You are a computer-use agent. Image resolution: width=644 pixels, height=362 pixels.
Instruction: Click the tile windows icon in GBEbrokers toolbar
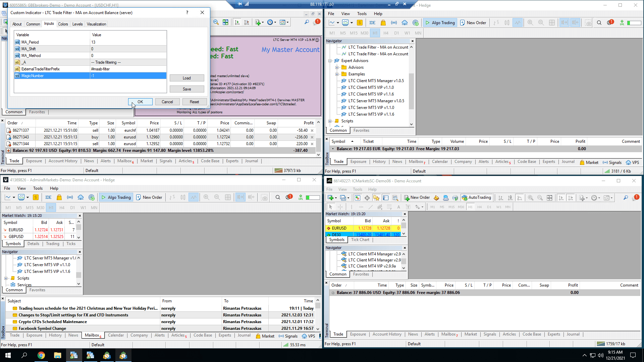[x=225, y=22]
